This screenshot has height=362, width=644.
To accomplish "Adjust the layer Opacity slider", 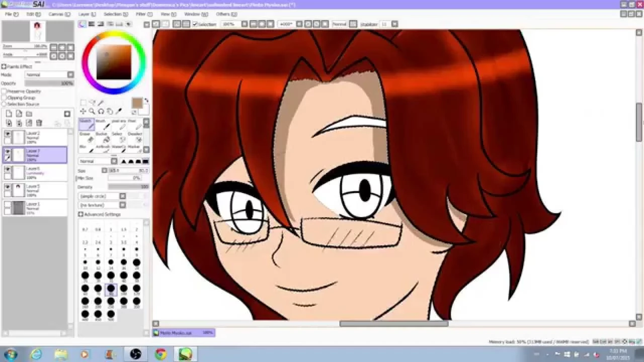I will [x=49, y=83].
